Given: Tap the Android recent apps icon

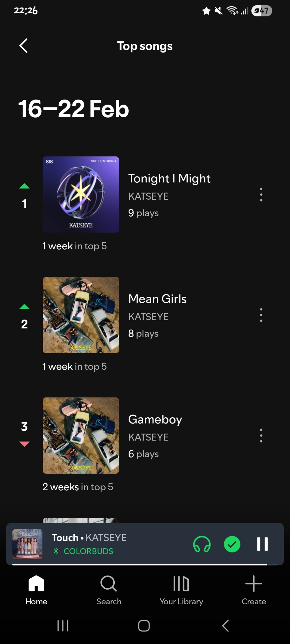Looking at the screenshot, I should pos(63,626).
